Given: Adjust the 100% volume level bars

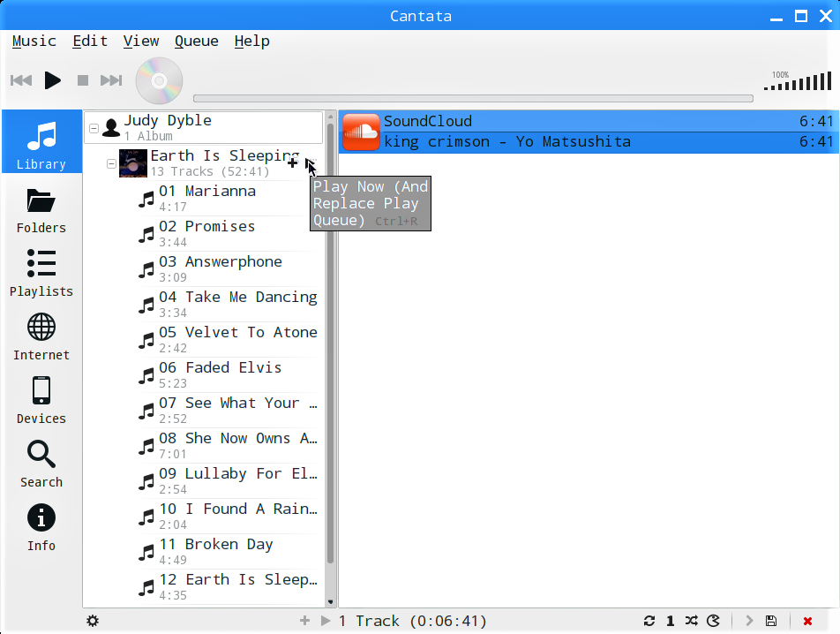Looking at the screenshot, I should click(798, 81).
